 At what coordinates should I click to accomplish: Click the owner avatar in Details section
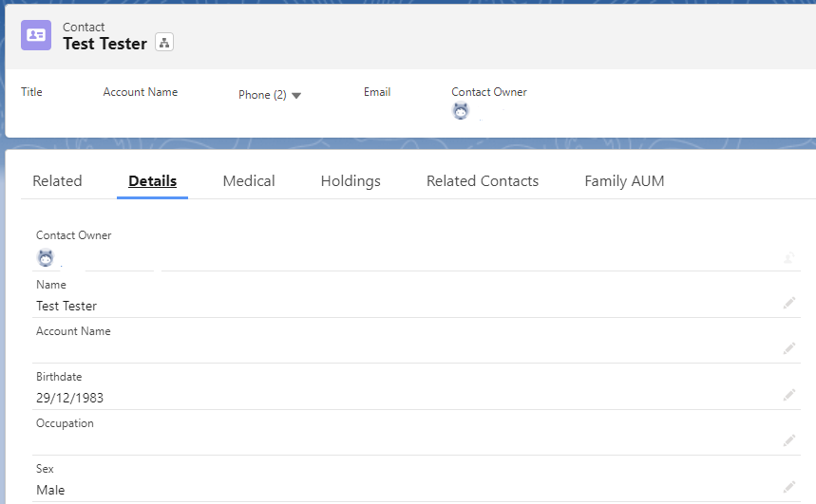(x=45, y=257)
